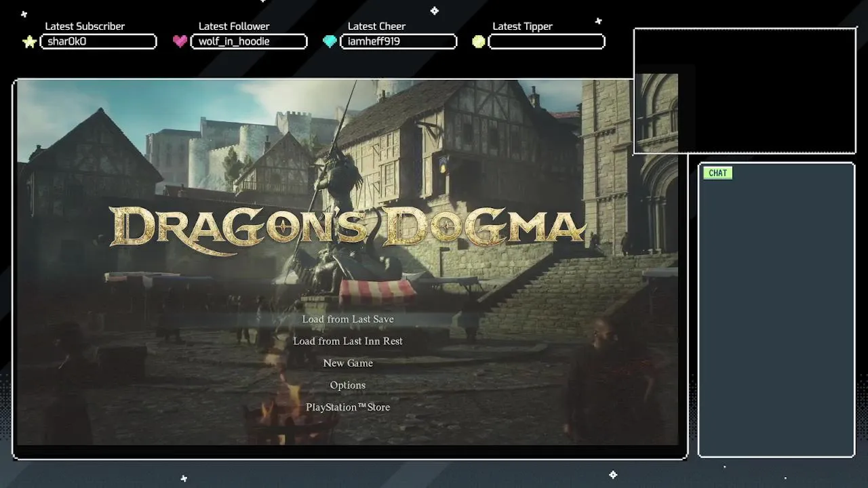Open the PlayStation Store entry

coord(348,407)
